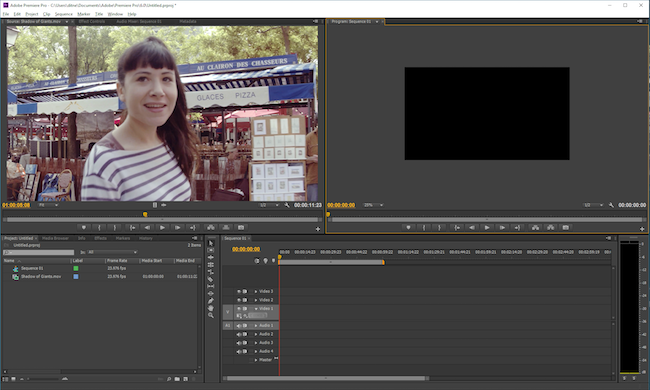Export frame from Source monitor
The height and width of the screenshot is (390, 650).
point(241,228)
